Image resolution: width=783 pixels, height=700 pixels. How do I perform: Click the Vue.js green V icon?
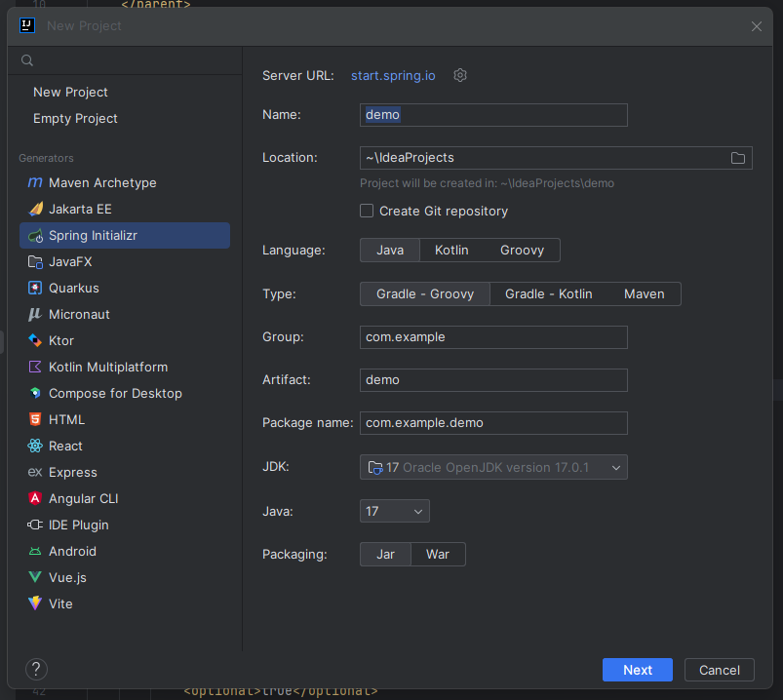tap(35, 577)
